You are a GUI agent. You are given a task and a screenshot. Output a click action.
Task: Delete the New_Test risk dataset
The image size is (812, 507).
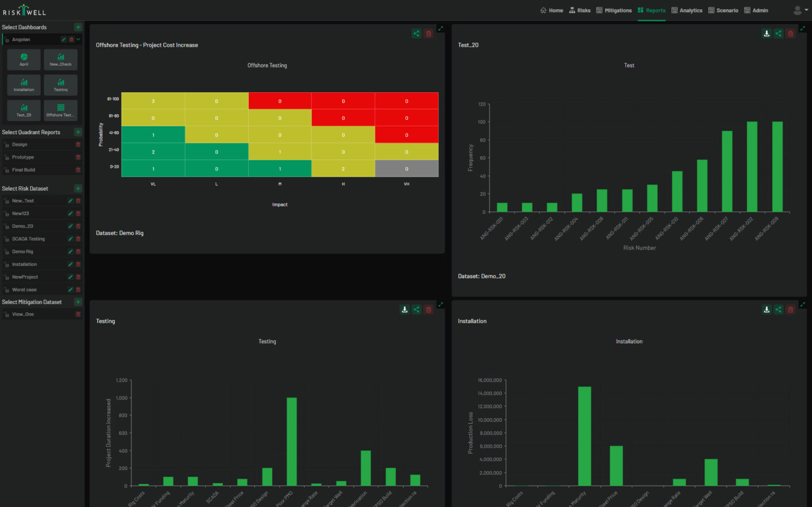tap(78, 201)
